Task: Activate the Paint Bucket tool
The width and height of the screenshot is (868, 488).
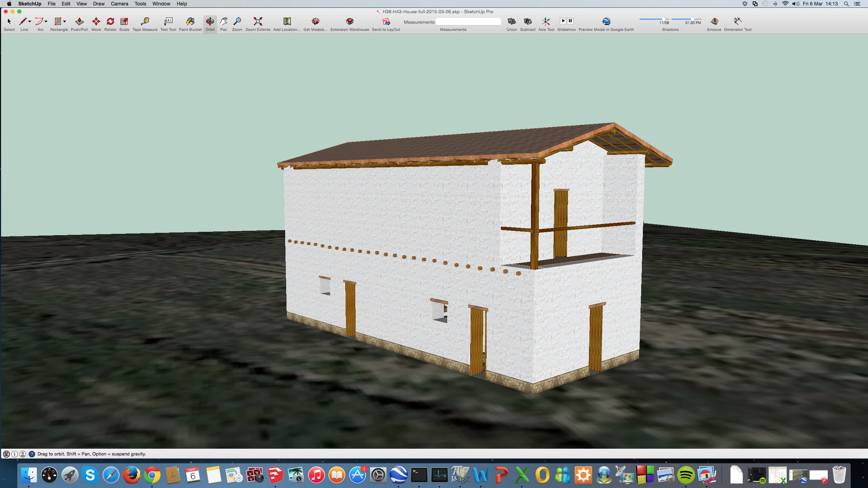Action: tap(190, 22)
